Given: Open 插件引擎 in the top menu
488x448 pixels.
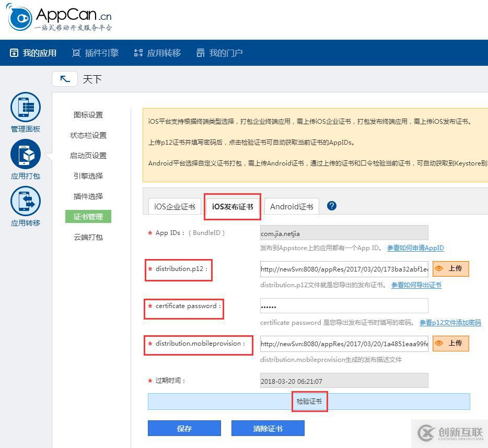Looking at the screenshot, I should point(102,53).
